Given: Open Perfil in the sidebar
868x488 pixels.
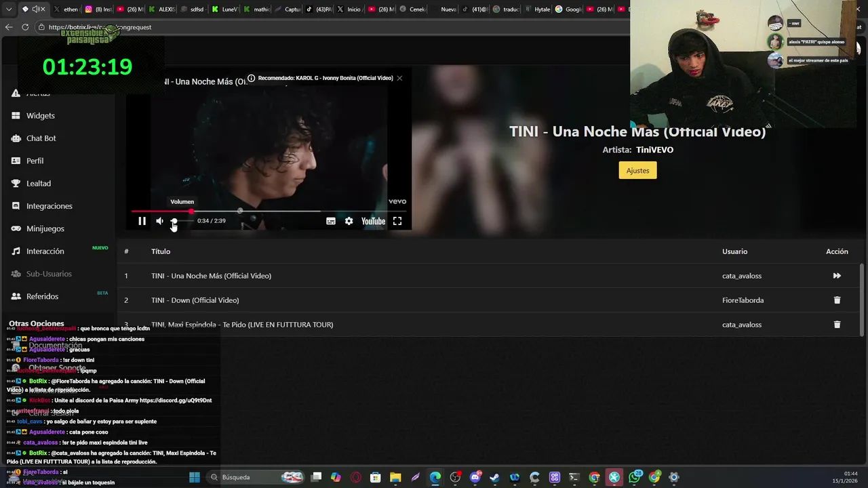Looking at the screenshot, I should 35,161.
